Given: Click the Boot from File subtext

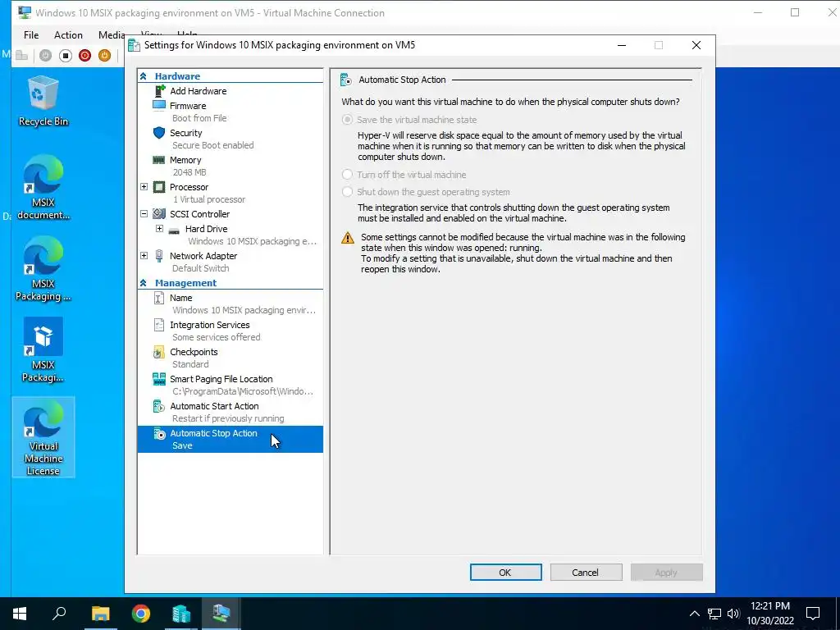Looking at the screenshot, I should pos(199,118).
